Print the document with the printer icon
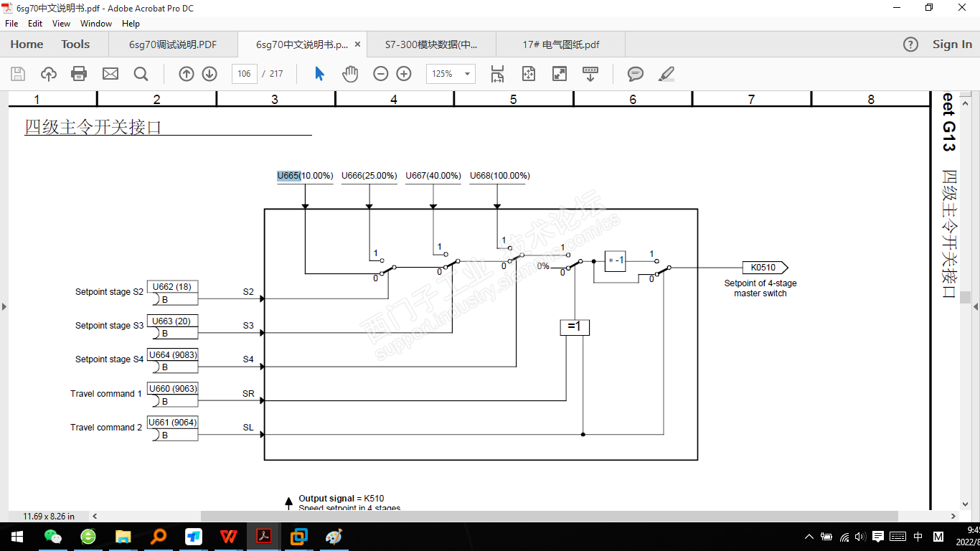The image size is (980, 551). coord(80,74)
